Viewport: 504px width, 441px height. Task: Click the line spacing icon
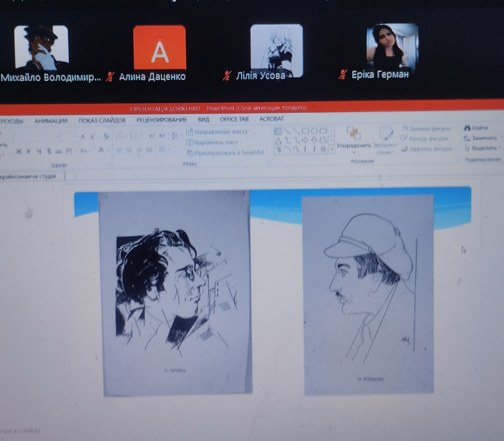[175, 136]
